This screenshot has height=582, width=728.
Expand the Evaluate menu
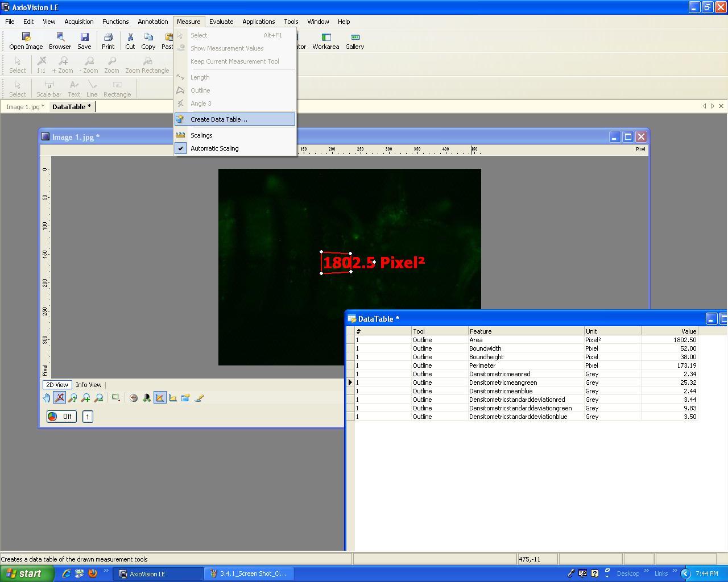[221, 22]
